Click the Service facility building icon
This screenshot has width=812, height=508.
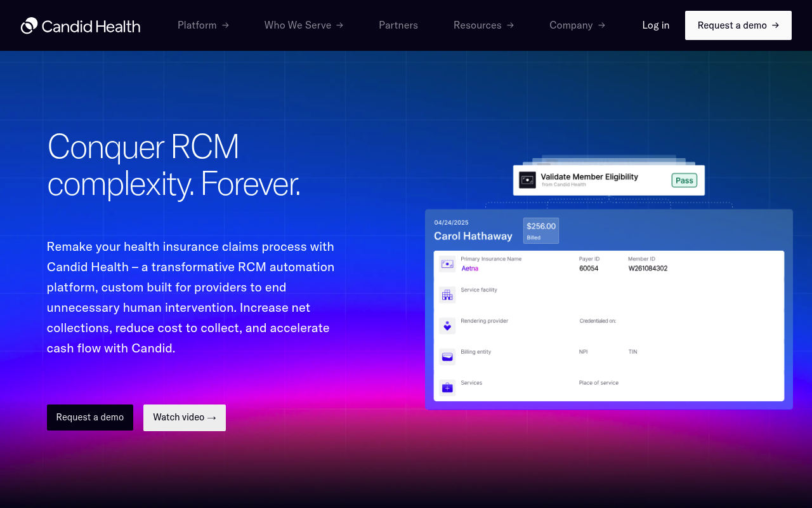tap(447, 295)
